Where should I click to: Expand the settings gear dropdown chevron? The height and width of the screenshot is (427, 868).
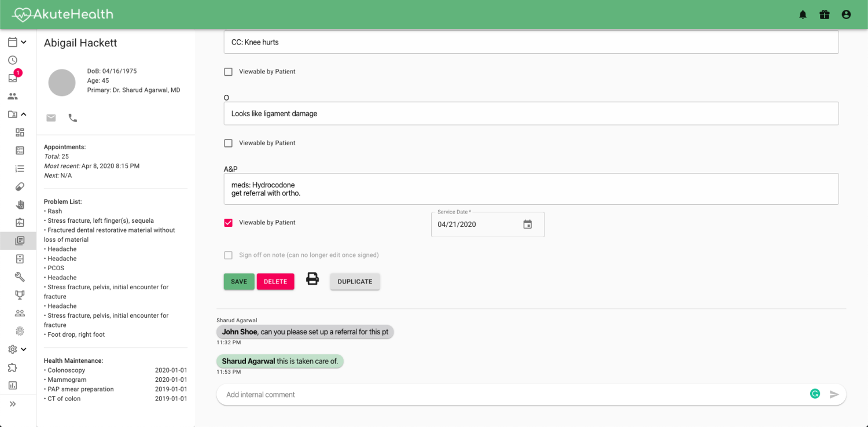(24, 349)
